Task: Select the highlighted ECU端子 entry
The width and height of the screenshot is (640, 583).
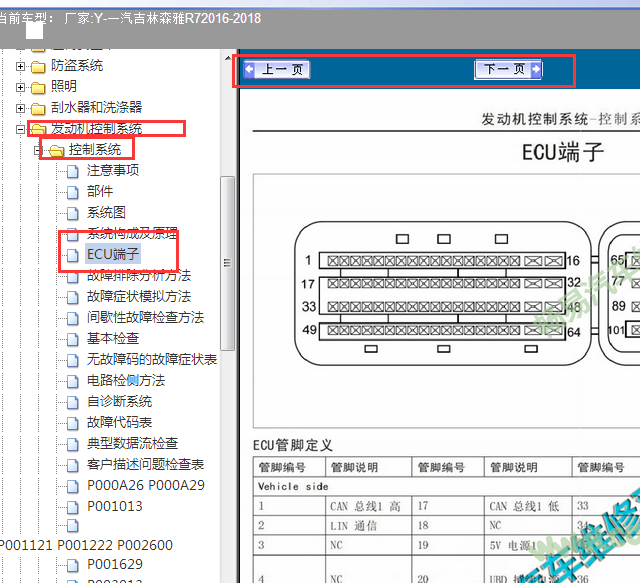Action: tap(113, 254)
